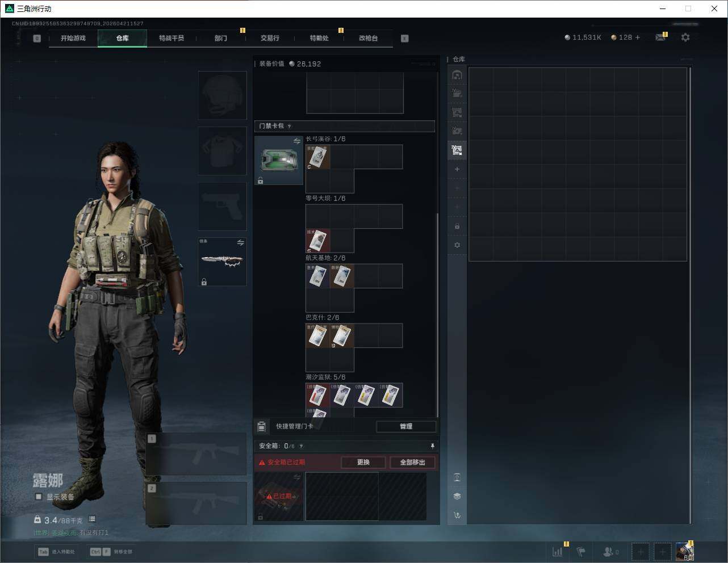Click the empty helmet equipment slot
This screenshot has height=563, width=728.
222,95
